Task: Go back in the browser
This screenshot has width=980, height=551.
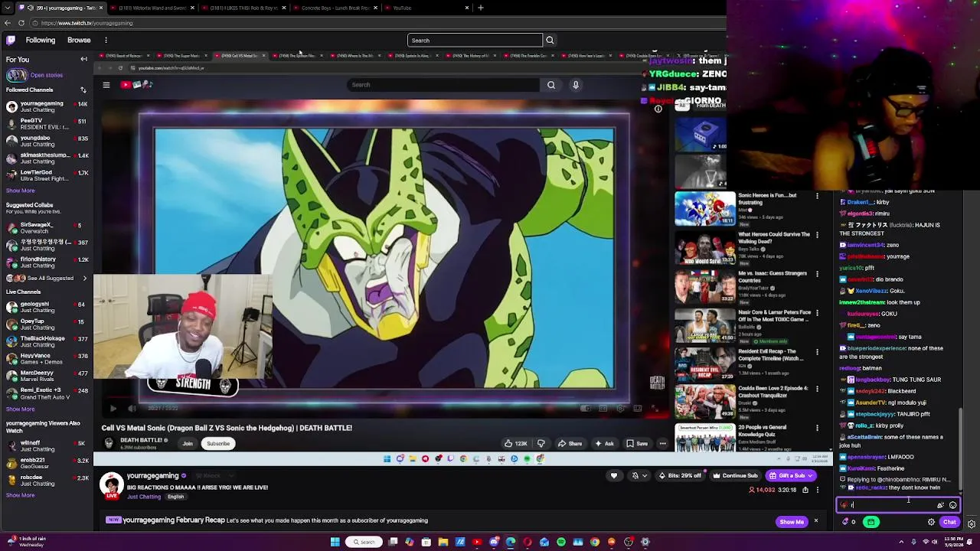Action: click(x=8, y=23)
